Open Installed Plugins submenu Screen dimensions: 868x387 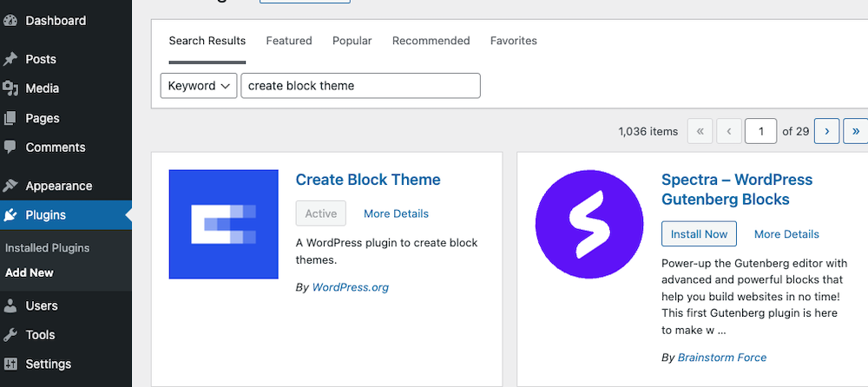[x=47, y=248]
